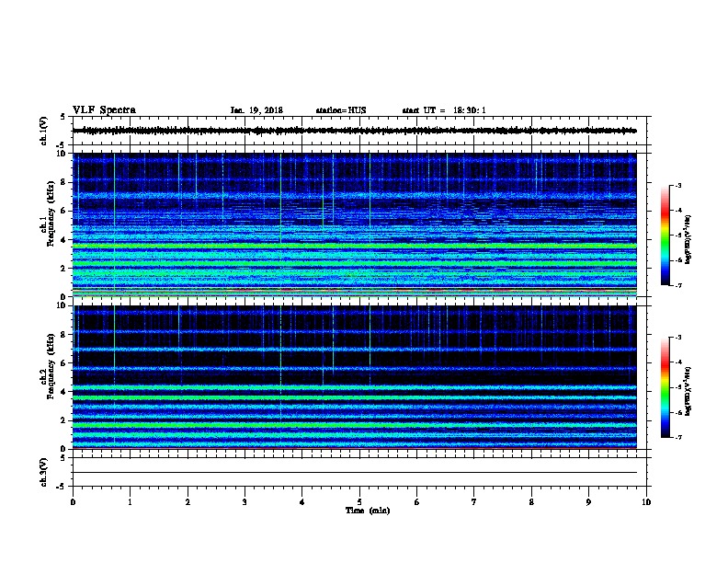Screen dimensions: 728x563
Task: Click time axis tick label "6"
Action: (417, 502)
